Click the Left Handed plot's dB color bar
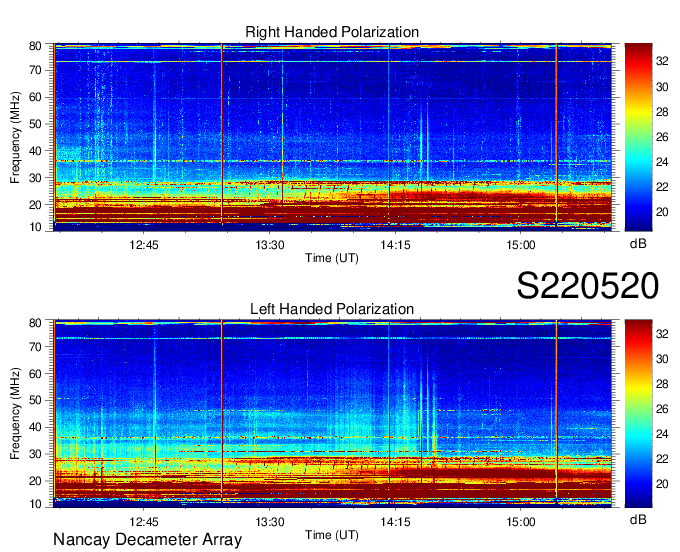Image resolution: width=680 pixels, height=552 pixels. click(638, 414)
